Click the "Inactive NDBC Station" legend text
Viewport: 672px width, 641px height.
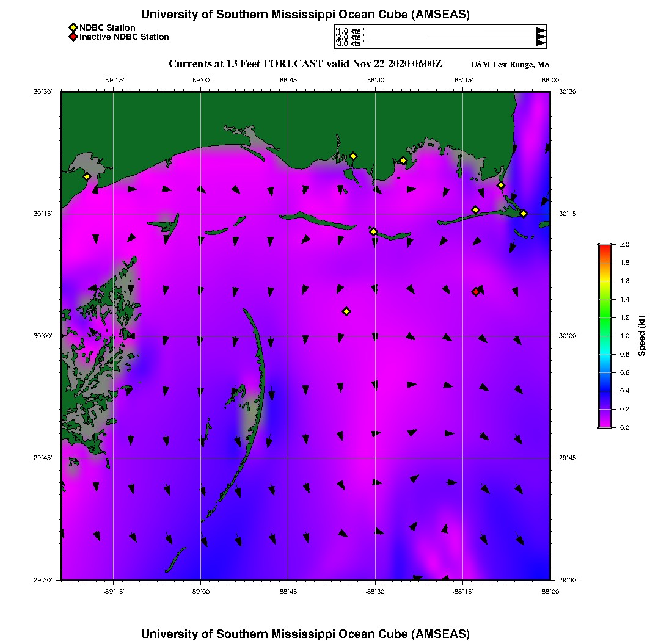click(124, 37)
